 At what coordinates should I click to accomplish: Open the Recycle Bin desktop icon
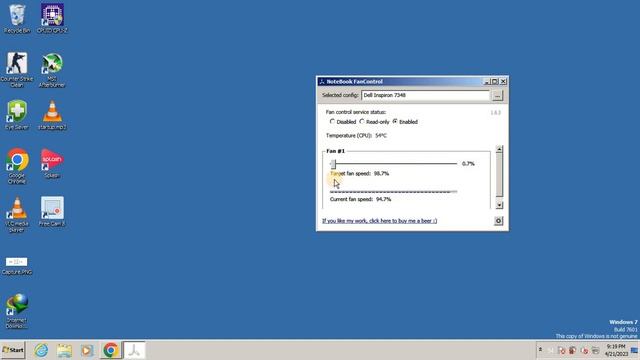[x=17, y=18]
